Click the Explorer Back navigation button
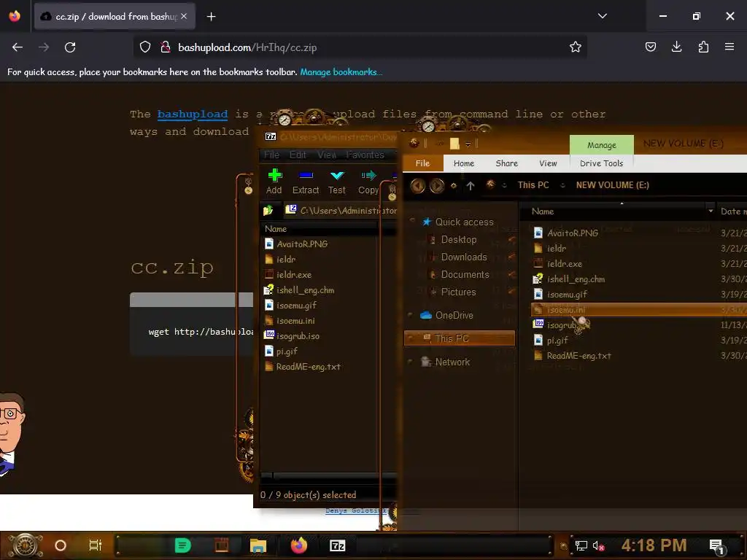747x560 pixels. tap(418, 185)
